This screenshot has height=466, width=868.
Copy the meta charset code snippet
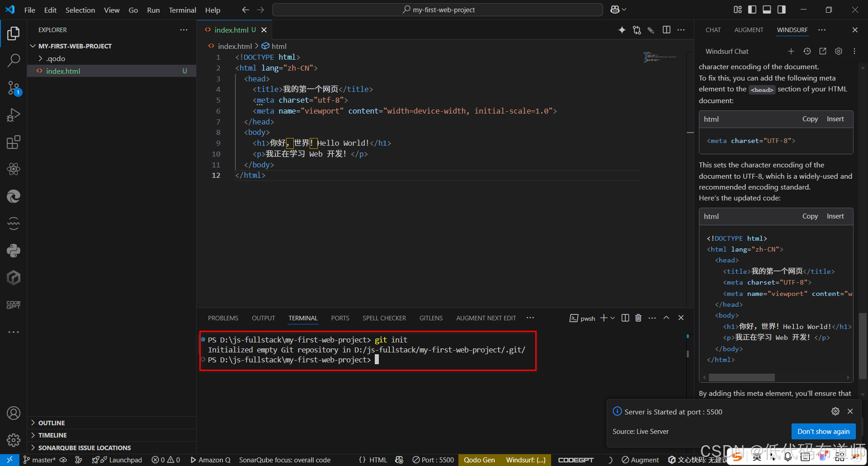pyautogui.click(x=810, y=119)
